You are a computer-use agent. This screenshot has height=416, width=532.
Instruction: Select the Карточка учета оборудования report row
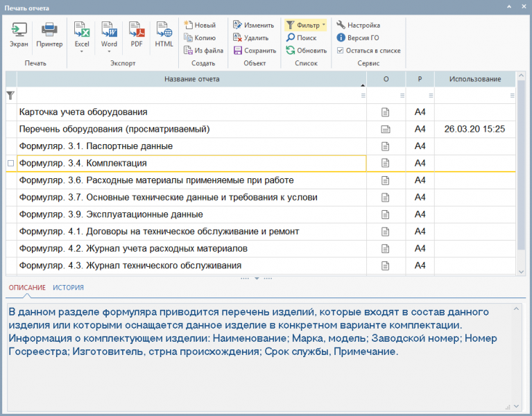(x=187, y=112)
